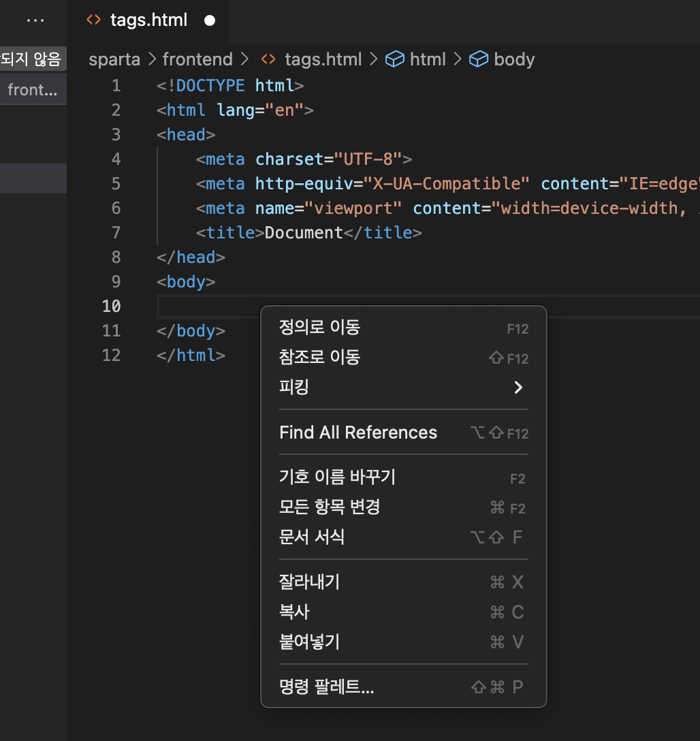Image resolution: width=700 pixels, height=741 pixels.
Task: Click the opening <body> tag line
Action: (x=186, y=282)
